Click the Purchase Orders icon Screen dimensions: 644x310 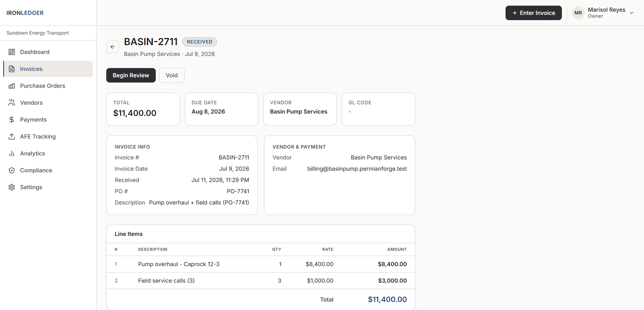point(12,86)
